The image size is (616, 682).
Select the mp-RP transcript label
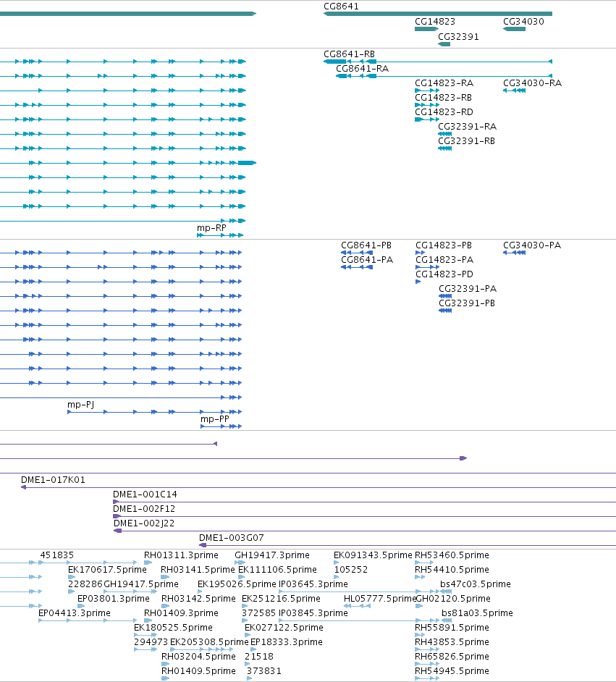(x=211, y=228)
